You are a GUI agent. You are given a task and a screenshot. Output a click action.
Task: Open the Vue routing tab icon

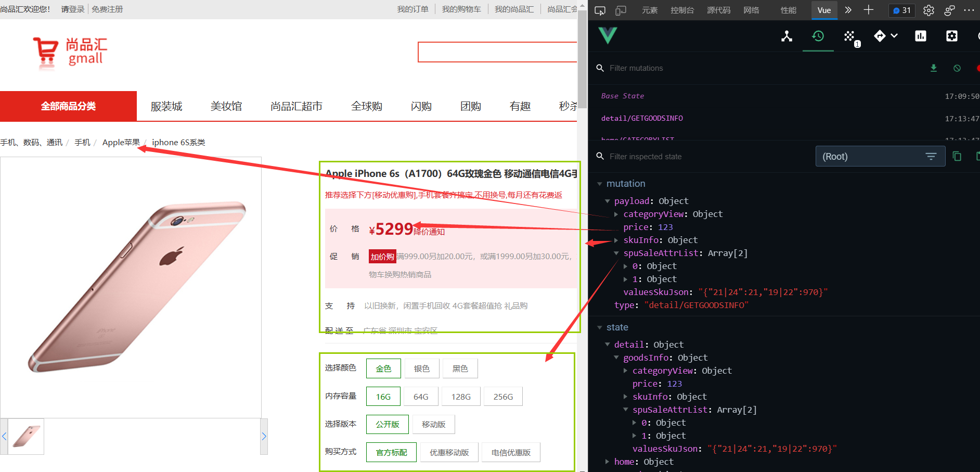[880, 36]
